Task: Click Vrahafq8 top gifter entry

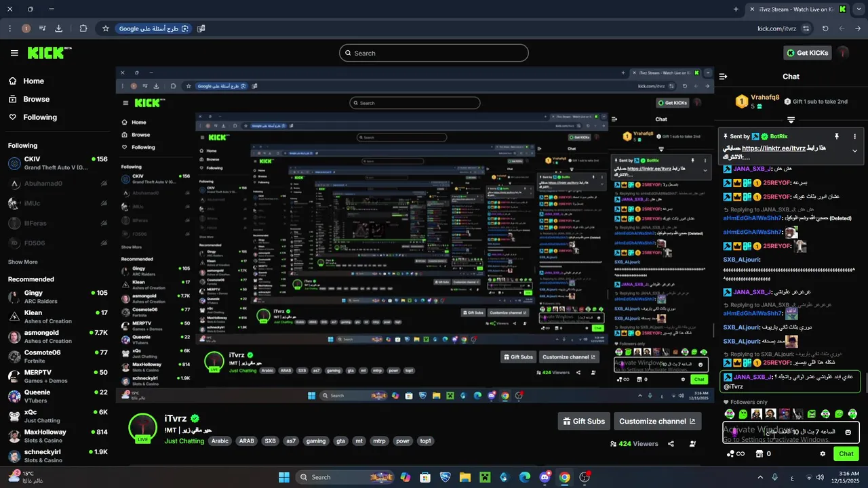Action: click(757, 102)
